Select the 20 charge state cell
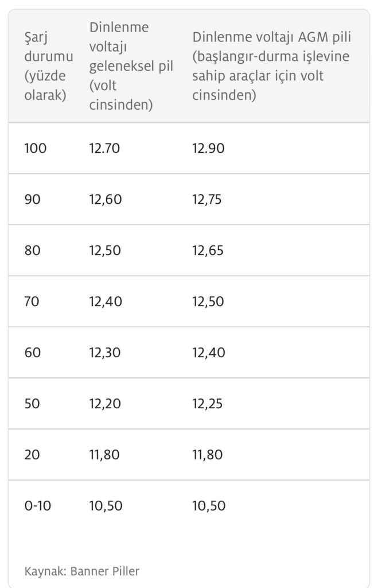378x588 pixels. click(x=32, y=455)
